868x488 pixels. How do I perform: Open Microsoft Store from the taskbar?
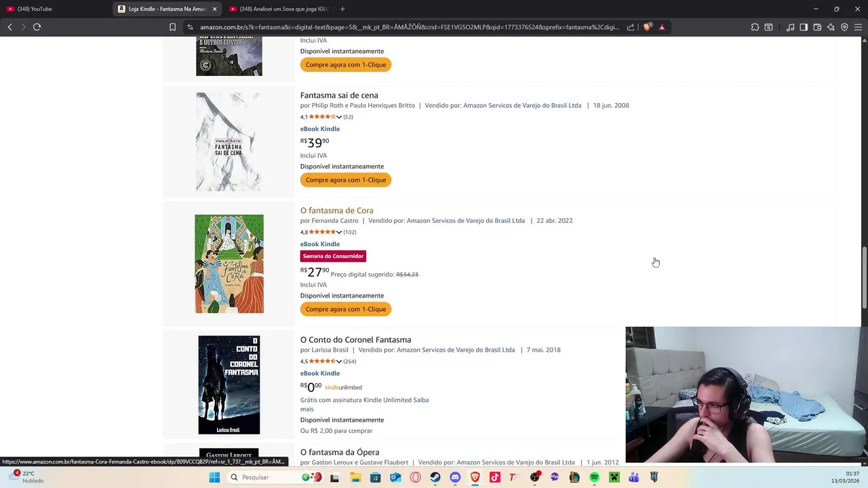[376, 477]
